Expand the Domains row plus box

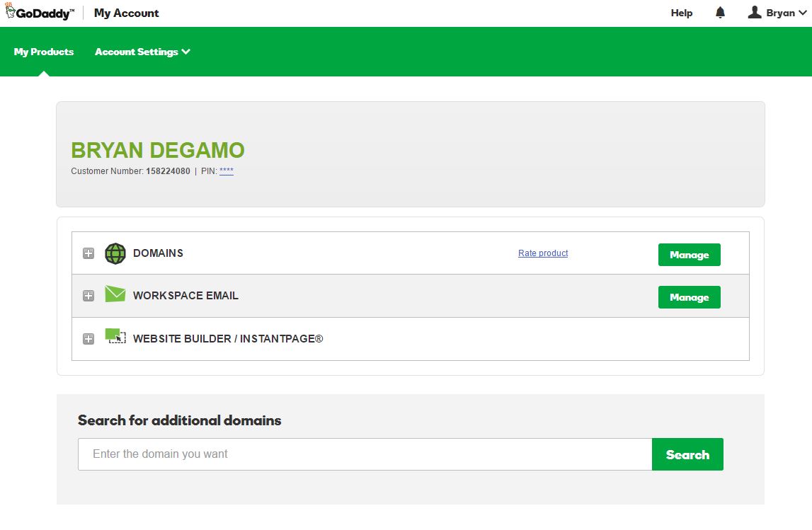88,253
